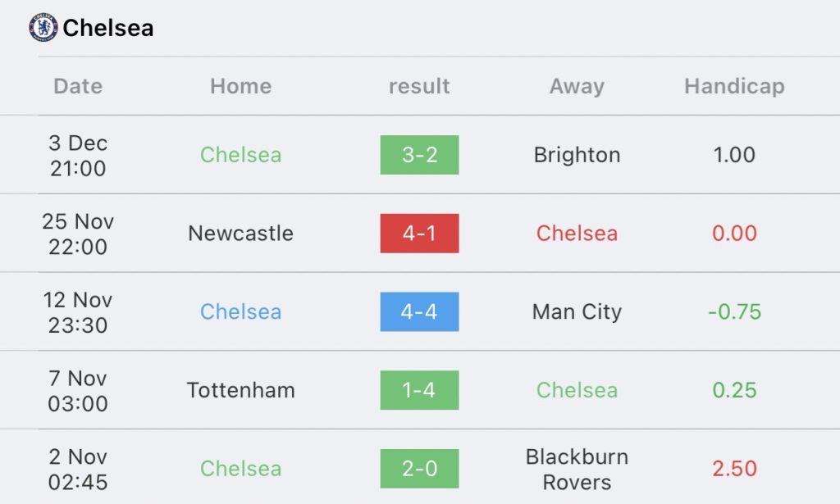Image resolution: width=840 pixels, height=504 pixels.
Task: Select the blue 4-4 result badge
Action: [419, 311]
